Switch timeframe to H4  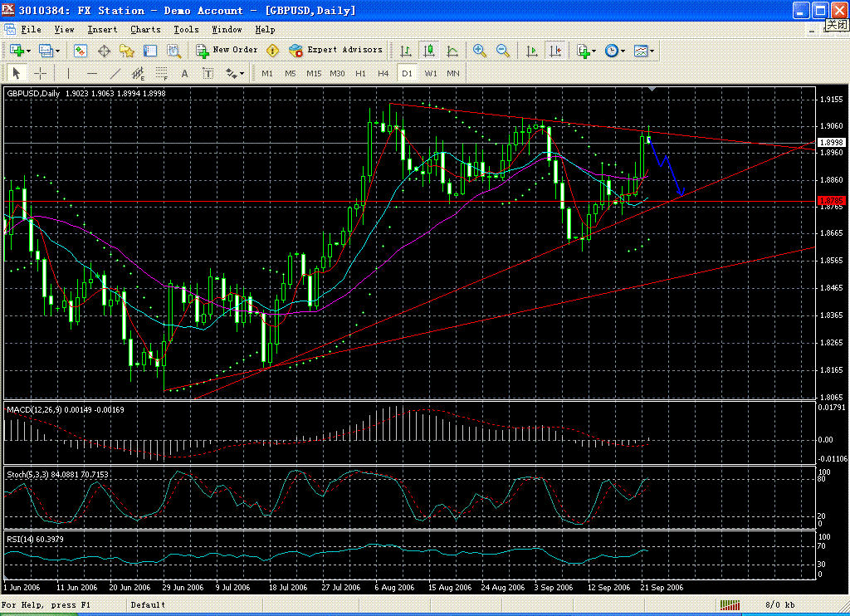click(x=383, y=73)
